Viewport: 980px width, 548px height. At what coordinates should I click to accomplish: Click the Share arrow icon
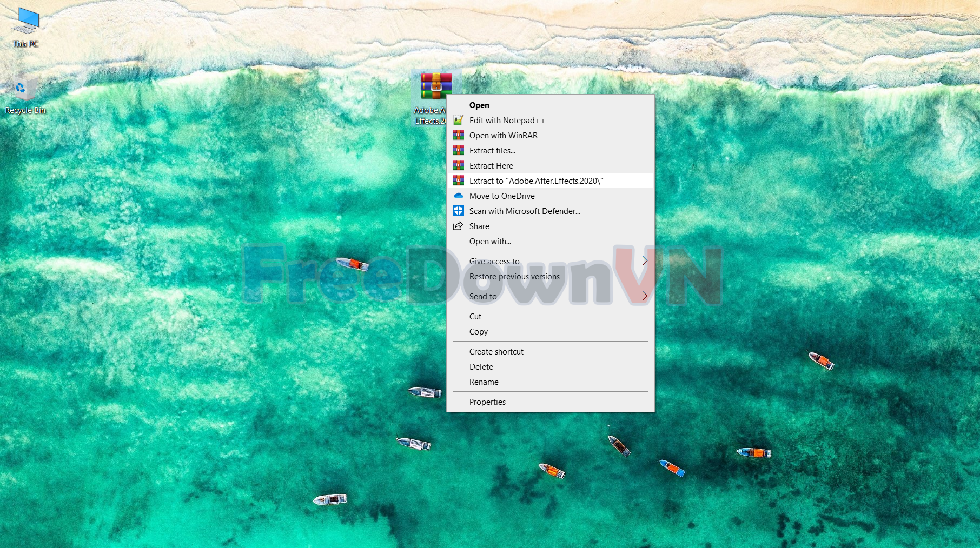tap(458, 226)
